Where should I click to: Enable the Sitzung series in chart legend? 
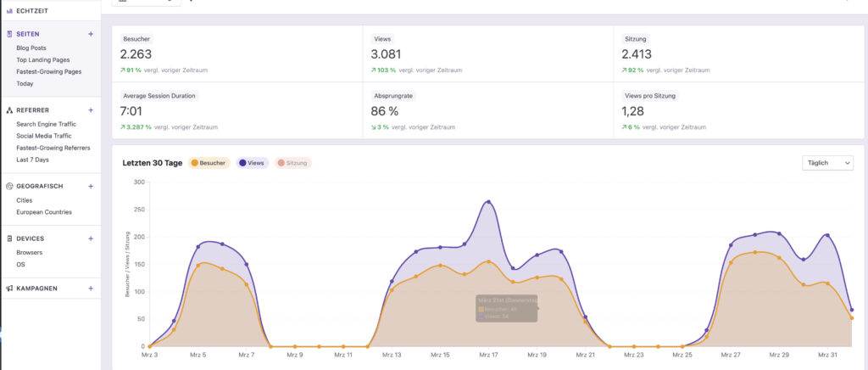292,163
